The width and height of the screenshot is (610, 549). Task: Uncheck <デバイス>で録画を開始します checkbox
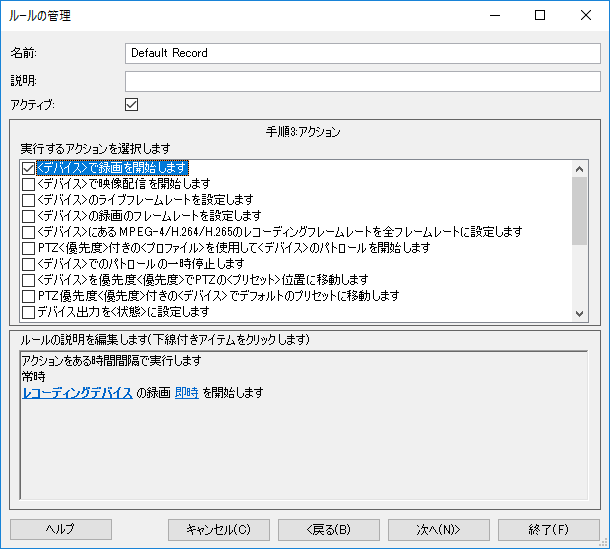(28, 168)
